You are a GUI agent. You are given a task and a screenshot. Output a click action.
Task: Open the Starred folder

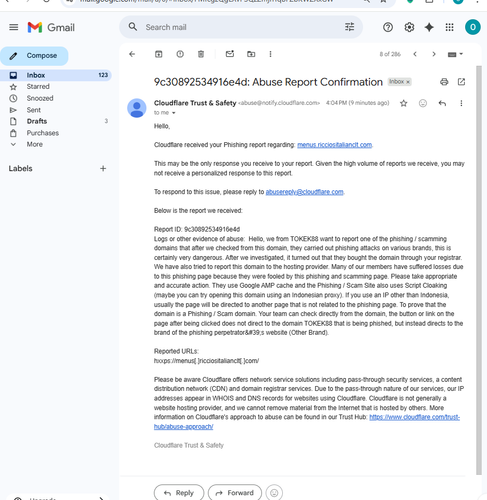tap(38, 87)
